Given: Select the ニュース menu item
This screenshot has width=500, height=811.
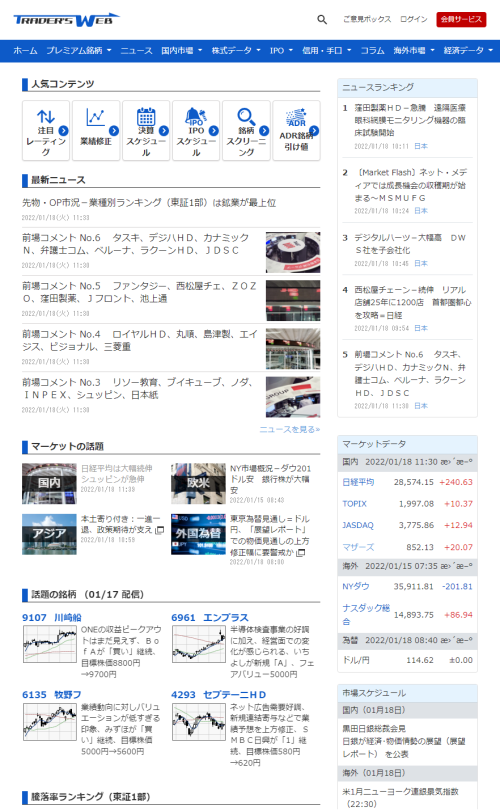Looking at the screenshot, I should [137, 50].
